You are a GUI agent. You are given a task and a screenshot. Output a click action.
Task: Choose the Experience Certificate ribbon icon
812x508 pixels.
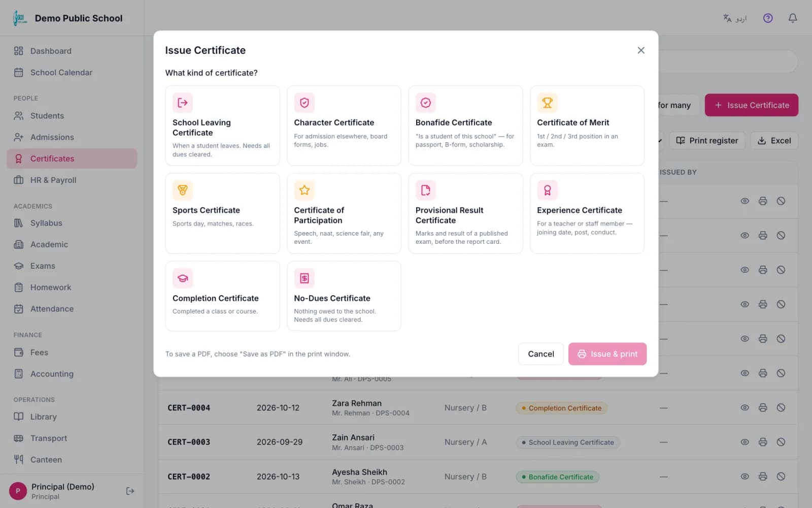547,190
